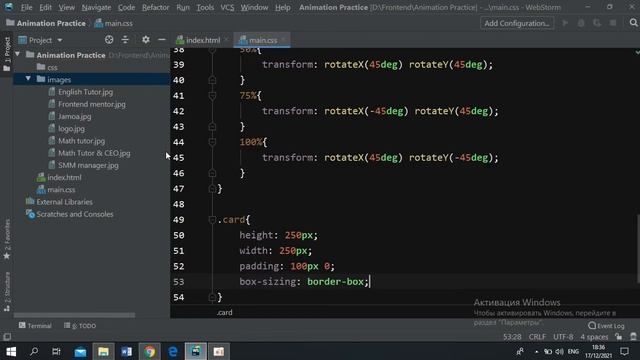This screenshot has height=360, width=640.
Task: Open the TODO tool window
Action: click(80, 325)
